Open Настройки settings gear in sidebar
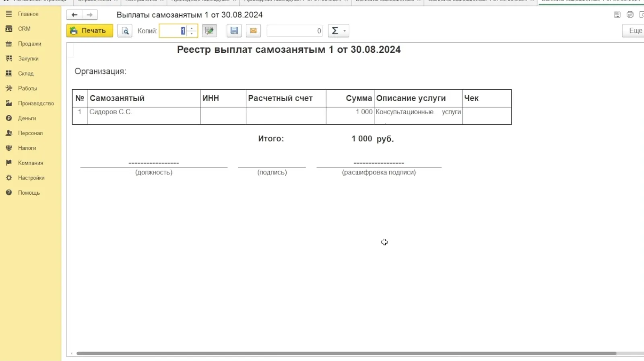The height and width of the screenshot is (361, 644). point(31,178)
